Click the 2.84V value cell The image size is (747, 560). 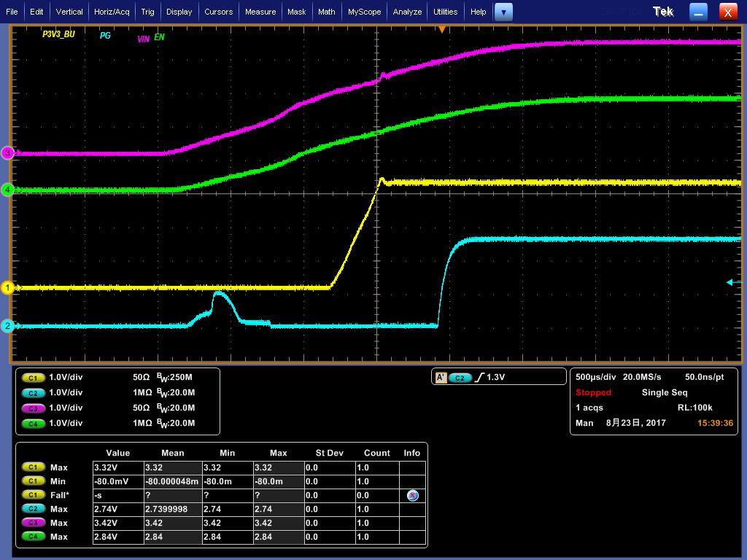(118, 537)
